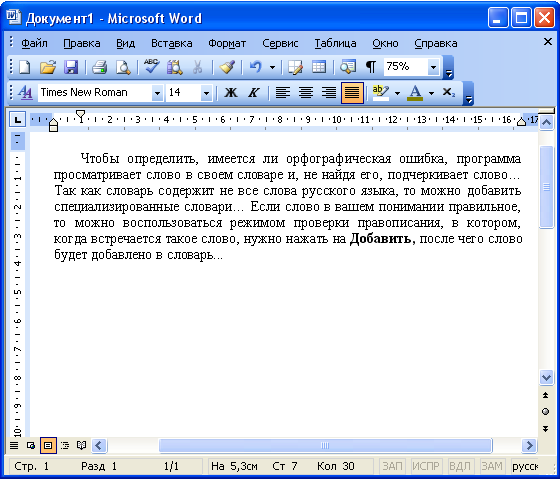This screenshot has height=479, width=560.
Task: Open the 75% zoom dropdown
Action: [x=433, y=67]
